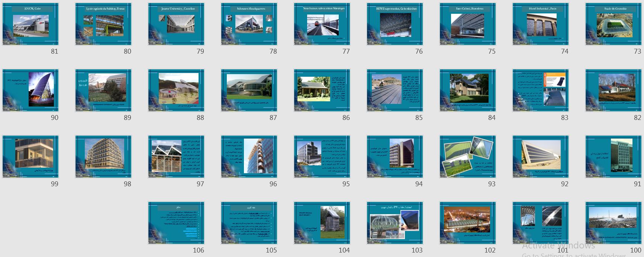
Task: Select slide 102 with the night cityscape
Action: pos(468,223)
